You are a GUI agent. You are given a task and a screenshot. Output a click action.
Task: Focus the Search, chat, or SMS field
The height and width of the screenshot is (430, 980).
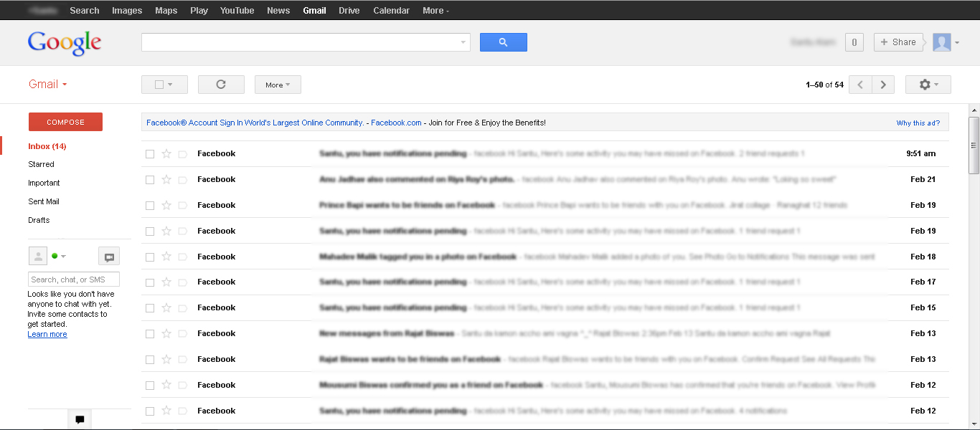(x=74, y=279)
